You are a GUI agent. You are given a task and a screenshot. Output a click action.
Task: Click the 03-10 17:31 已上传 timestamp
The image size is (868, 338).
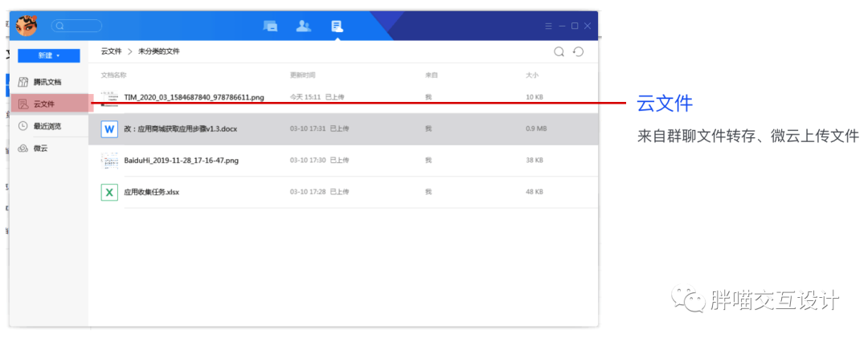click(x=319, y=129)
